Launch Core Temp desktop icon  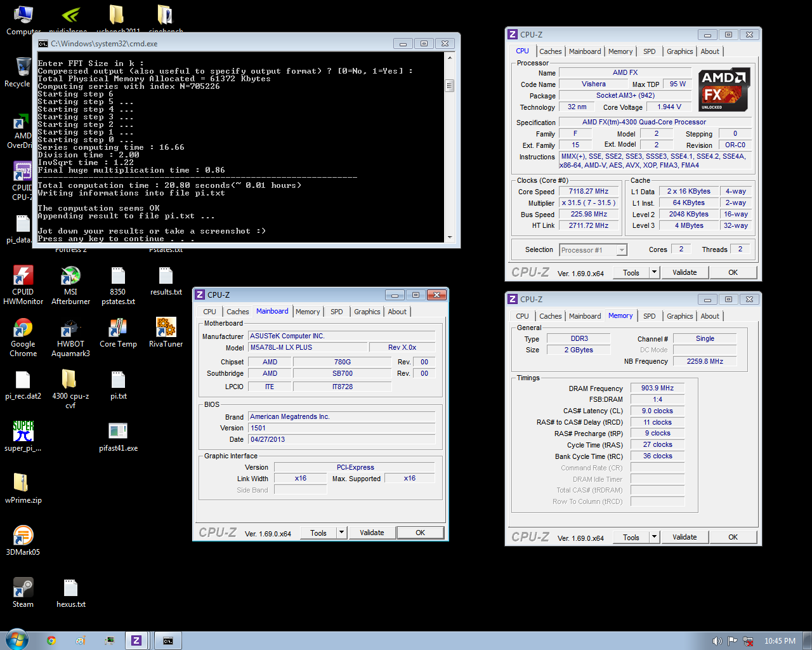[118, 333]
